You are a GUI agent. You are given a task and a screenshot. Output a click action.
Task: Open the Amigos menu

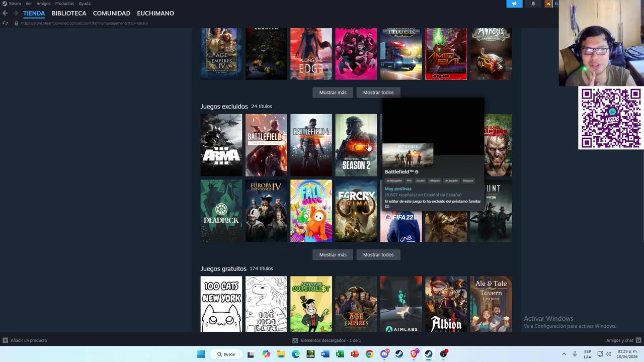(x=43, y=4)
